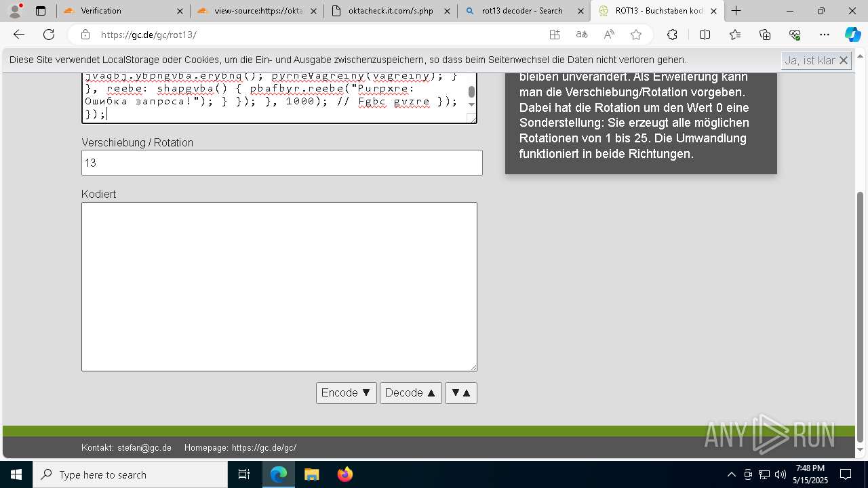Close the Verification tab
868x488 pixels.
[180, 11]
